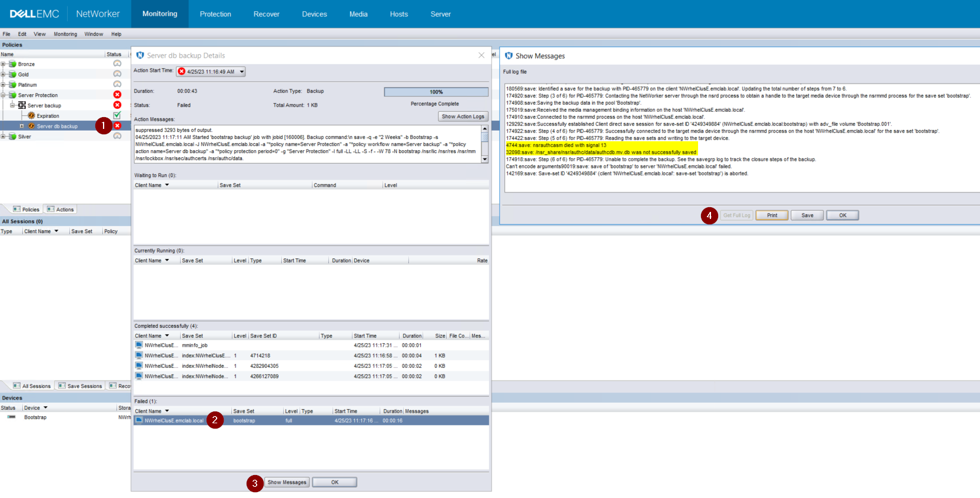The width and height of the screenshot is (980, 498).
Task: Click the Show Action Logs button
Action: (463, 117)
